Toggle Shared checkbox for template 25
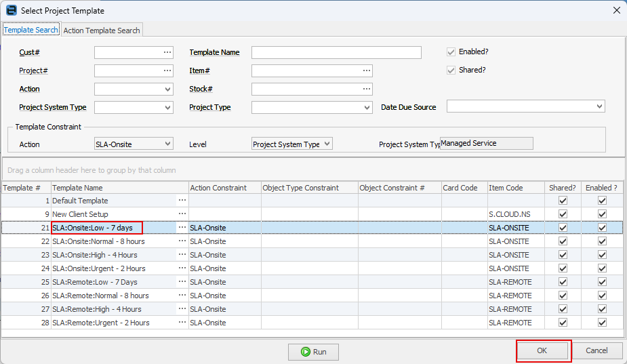 (563, 282)
